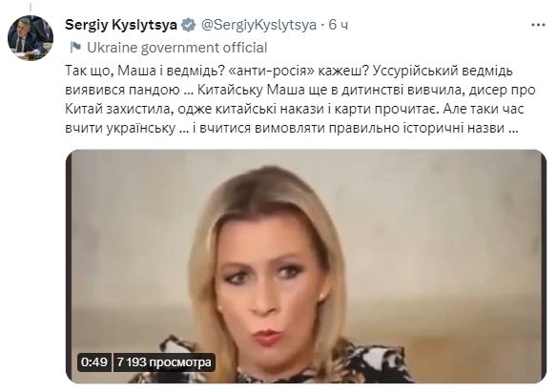Image resolution: width=557 pixels, height=392 pixels.
Task: Click the "7 193 просмотра" view counter
Action: coord(164,362)
